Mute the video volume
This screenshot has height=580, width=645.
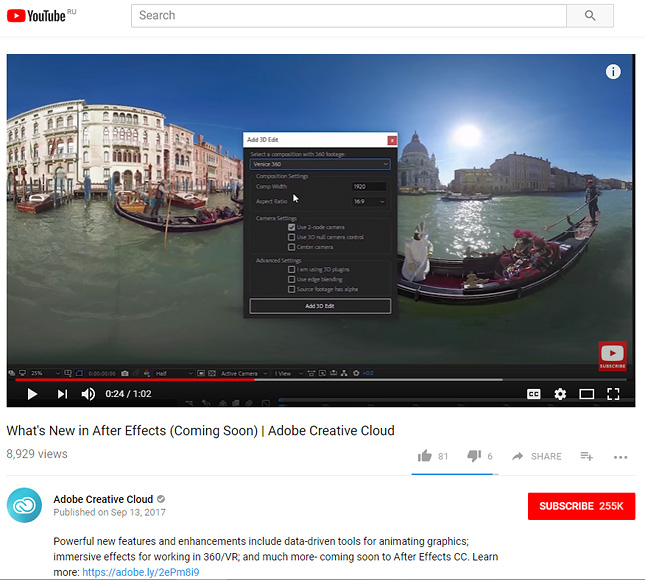point(88,394)
